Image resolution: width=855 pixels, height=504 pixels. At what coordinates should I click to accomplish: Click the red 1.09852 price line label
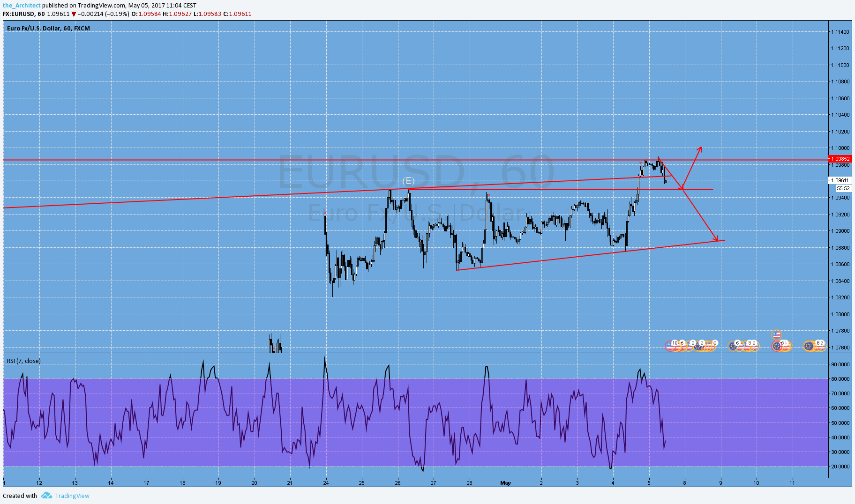pyautogui.click(x=840, y=159)
